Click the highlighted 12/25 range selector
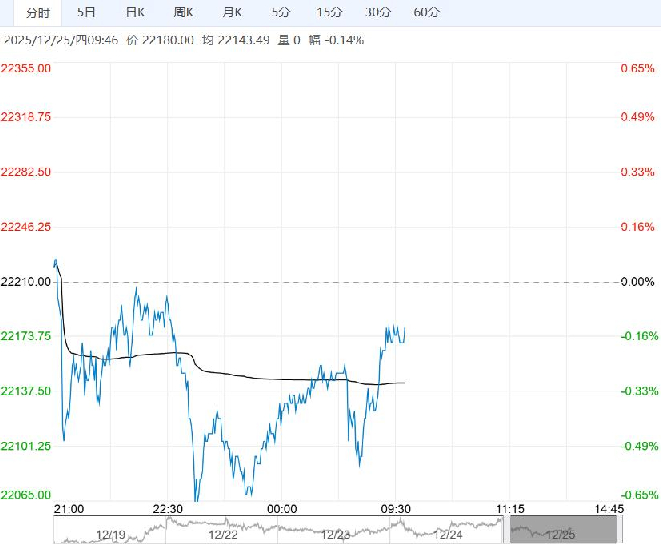 [561, 532]
